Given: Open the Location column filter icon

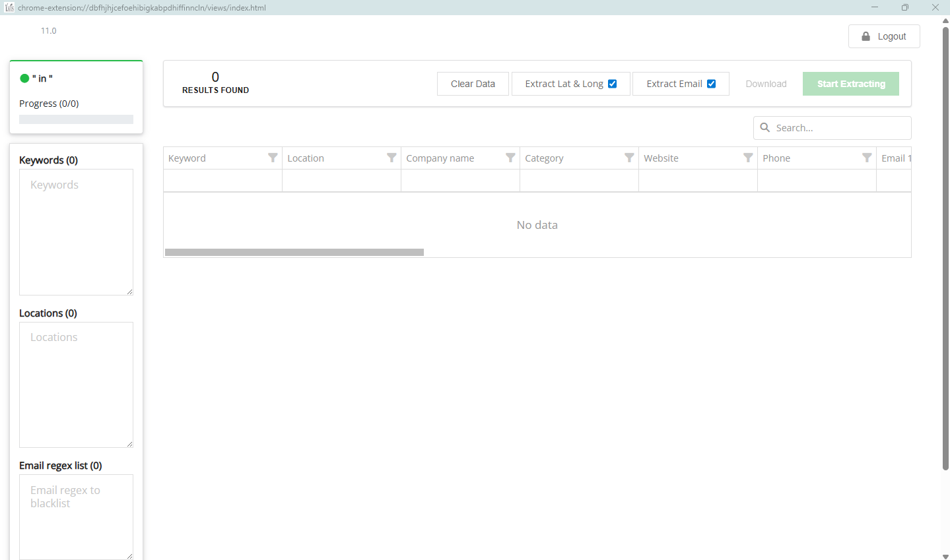Looking at the screenshot, I should pyautogui.click(x=391, y=158).
